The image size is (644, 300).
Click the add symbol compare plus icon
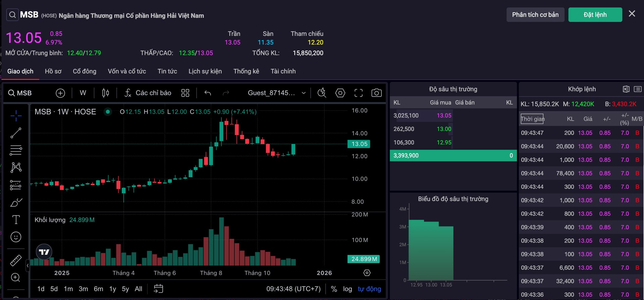click(x=60, y=93)
